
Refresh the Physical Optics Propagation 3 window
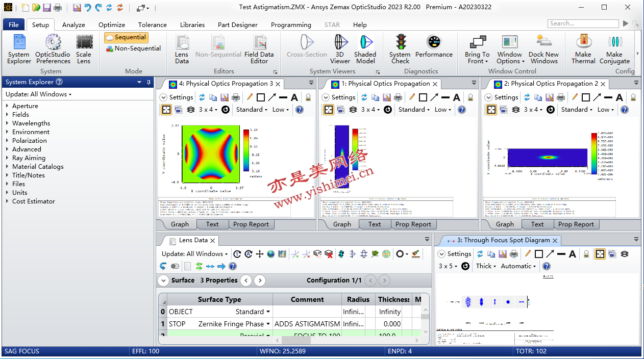pos(202,97)
